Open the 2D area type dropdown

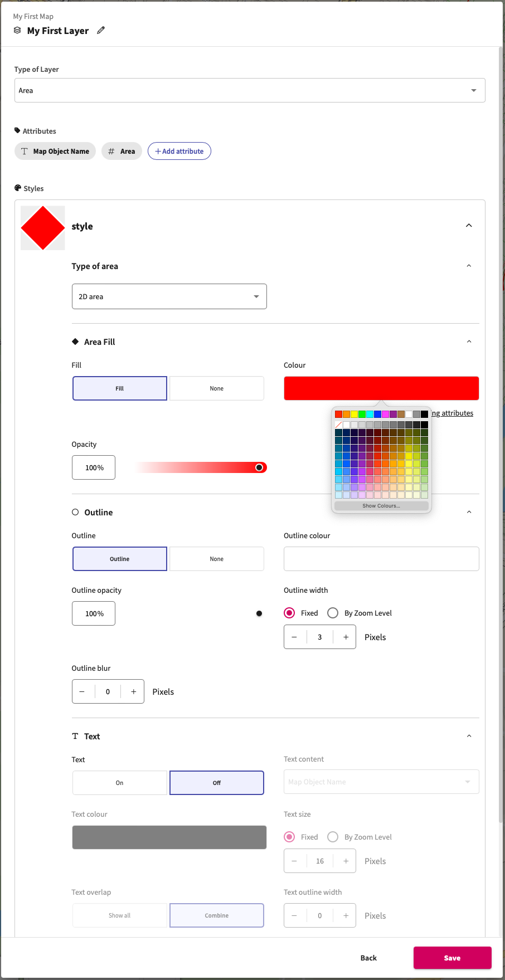coord(169,296)
